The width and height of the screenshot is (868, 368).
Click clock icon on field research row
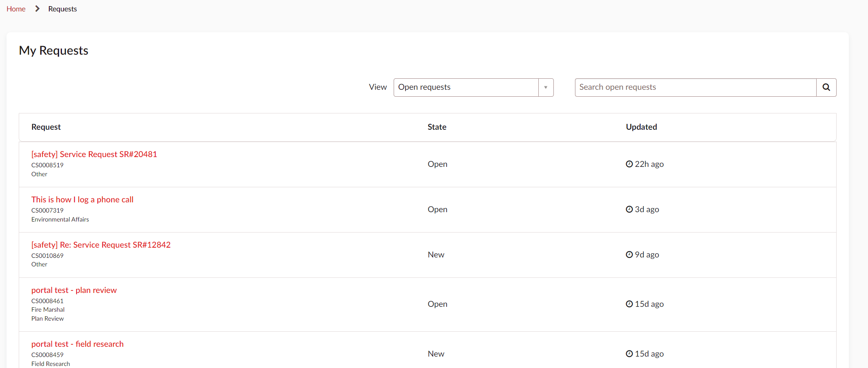(x=629, y=354)
